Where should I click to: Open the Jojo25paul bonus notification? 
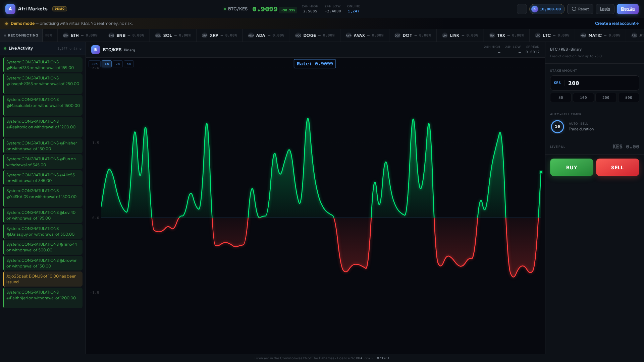43,279
